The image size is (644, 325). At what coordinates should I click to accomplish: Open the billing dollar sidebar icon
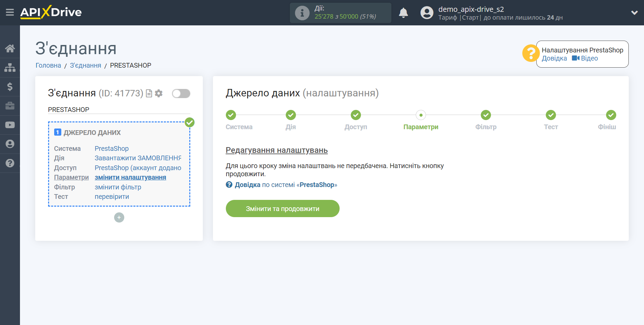pos(10,87)
